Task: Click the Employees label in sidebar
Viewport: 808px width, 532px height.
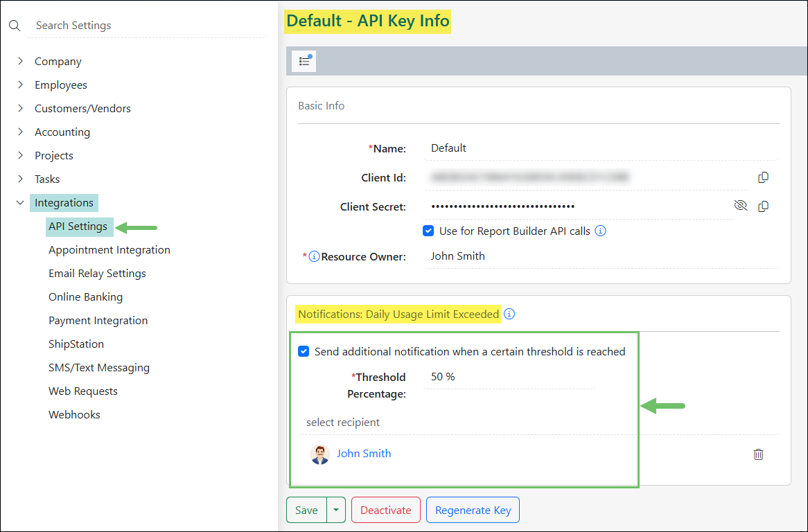Action: pos(61,85)
